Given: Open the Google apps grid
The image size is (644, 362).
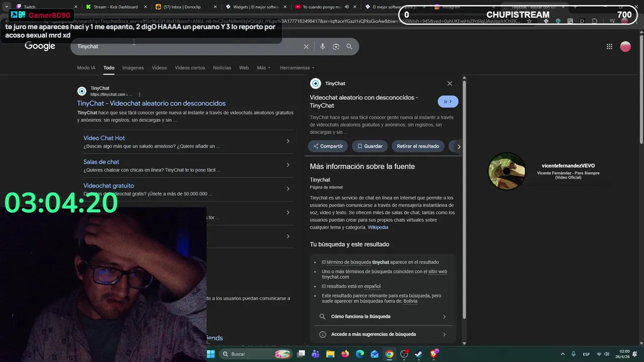Looking at the screenshot, I should [609, 46].
